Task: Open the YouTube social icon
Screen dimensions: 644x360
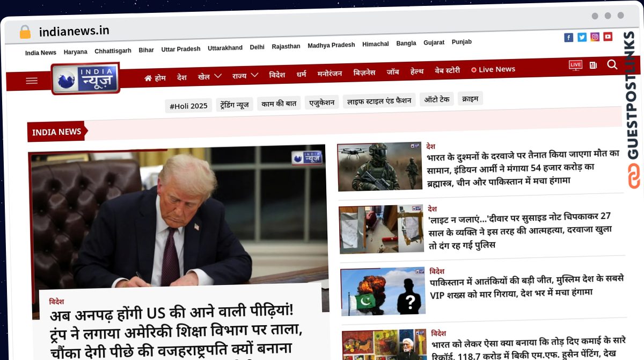Action: [608, 37]
